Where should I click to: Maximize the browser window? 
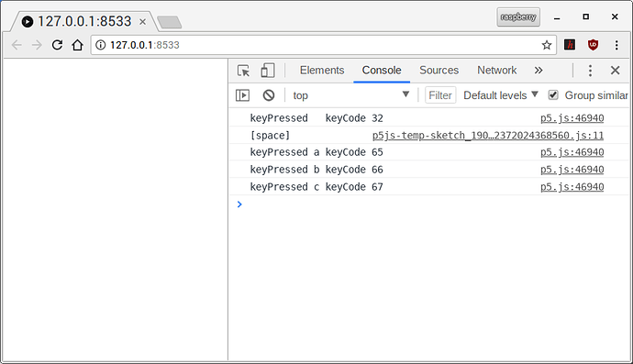(x=586, y=17)
